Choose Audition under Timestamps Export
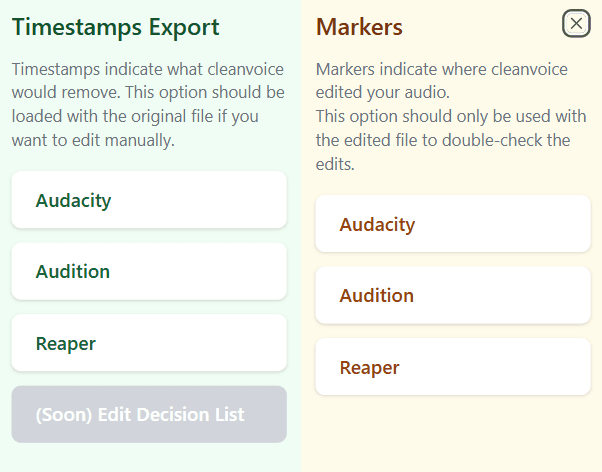Viewport: 602px width, 472px height. 149,272
